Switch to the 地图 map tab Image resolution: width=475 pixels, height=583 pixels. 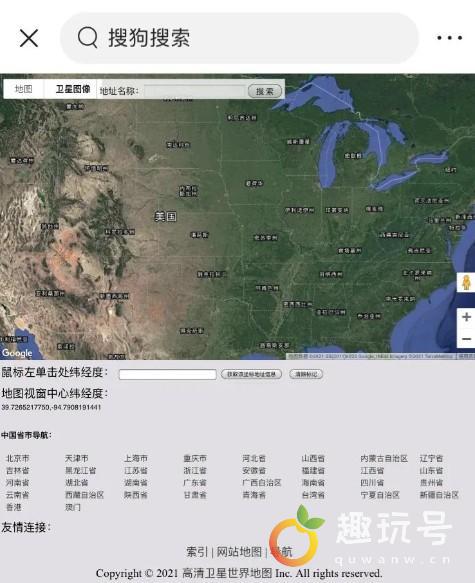coord(23,89)
